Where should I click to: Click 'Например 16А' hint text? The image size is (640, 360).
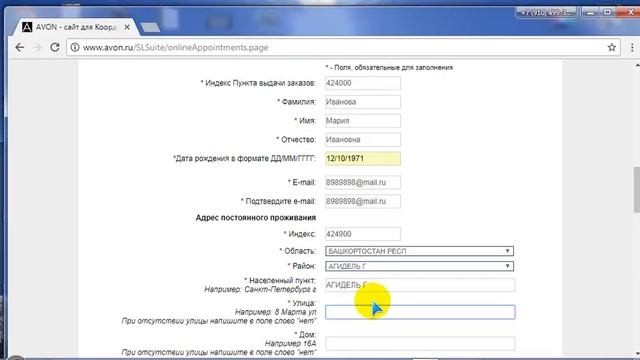(290, 344)
